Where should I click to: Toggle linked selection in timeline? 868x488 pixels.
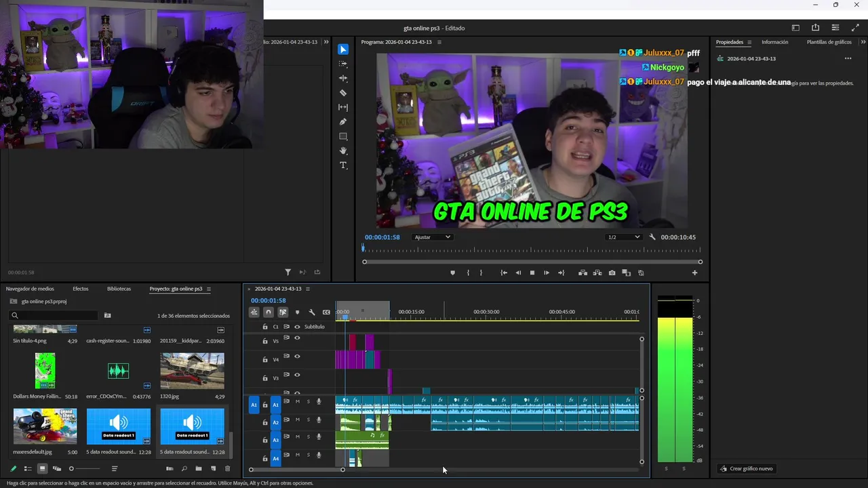tap(283, 312)
